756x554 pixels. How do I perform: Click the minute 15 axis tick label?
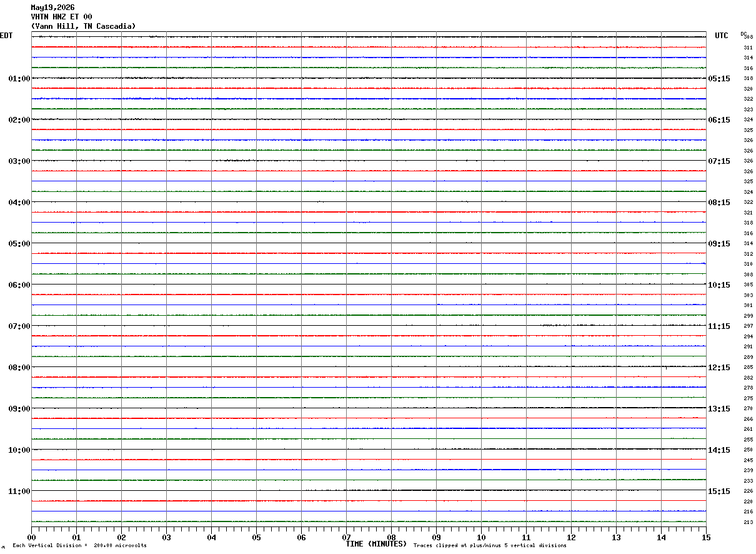point(706,537)
